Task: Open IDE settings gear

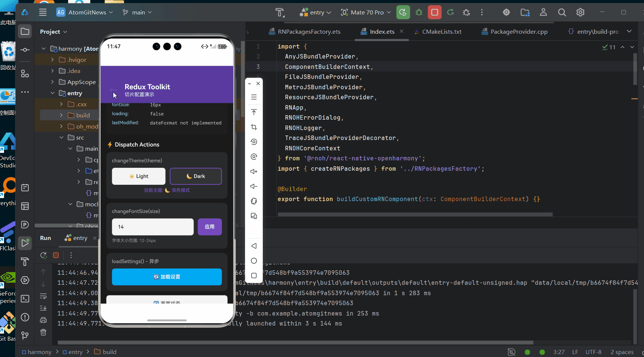Action: [x=580, y=12]
